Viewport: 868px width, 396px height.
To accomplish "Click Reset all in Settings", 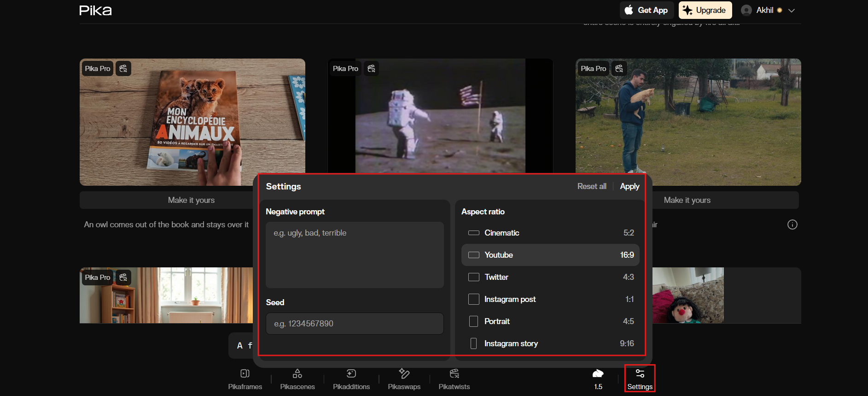I will pyautogui.click(x=592, y=186).
